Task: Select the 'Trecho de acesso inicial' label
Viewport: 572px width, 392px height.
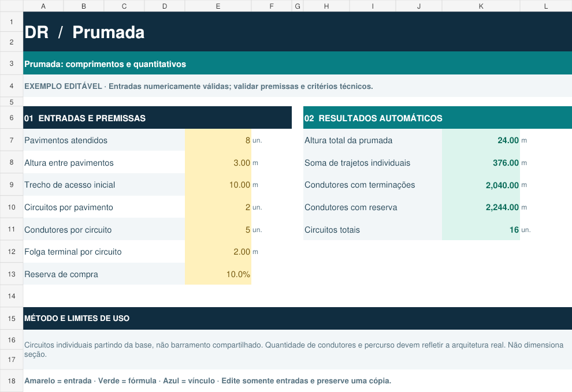Action: tap(104, 185)
